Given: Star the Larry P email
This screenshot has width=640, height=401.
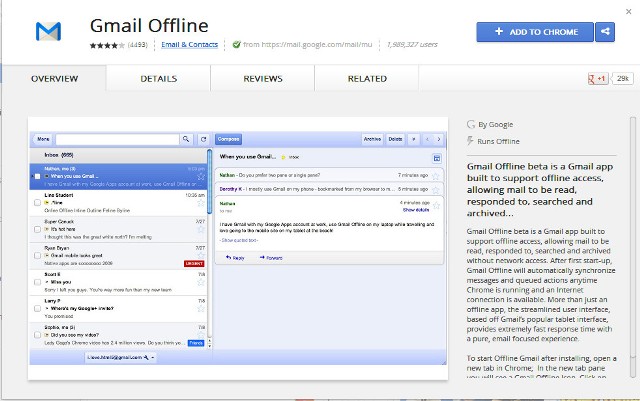Looking at the screenshot, I should pos(200,309).
